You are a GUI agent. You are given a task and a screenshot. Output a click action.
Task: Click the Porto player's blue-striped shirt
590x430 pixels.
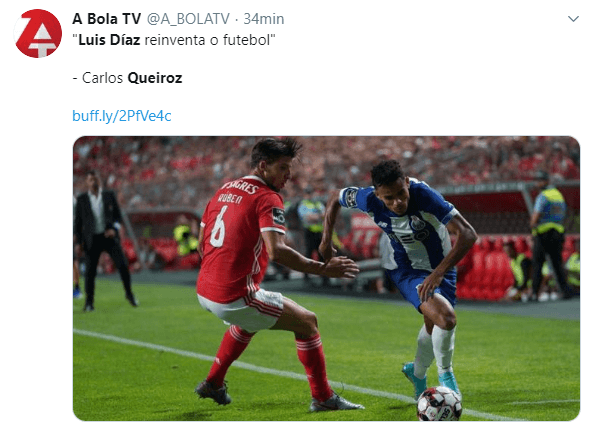[x=408, y=226]
